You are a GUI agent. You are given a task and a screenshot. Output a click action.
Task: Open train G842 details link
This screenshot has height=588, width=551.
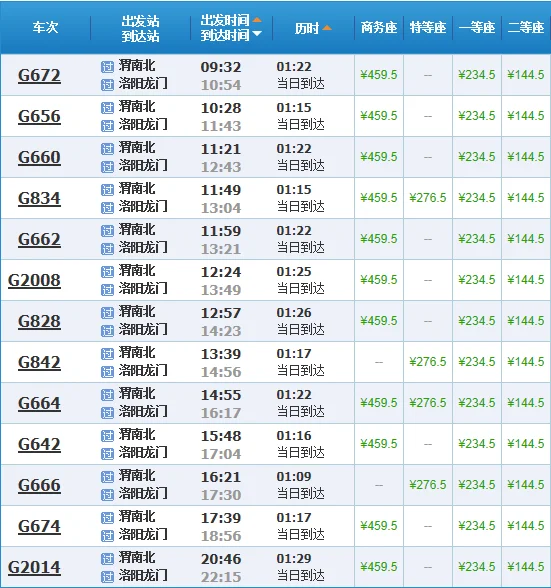click(x=39, y=362)
